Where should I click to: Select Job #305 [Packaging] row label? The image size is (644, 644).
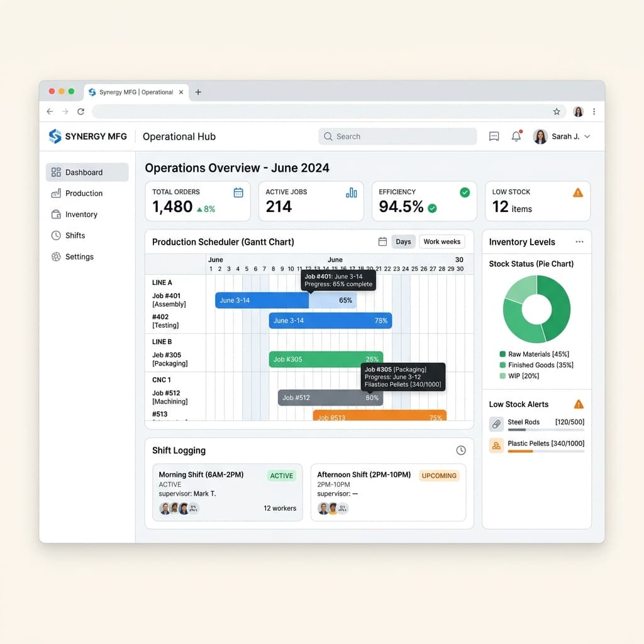coord(170,359)
